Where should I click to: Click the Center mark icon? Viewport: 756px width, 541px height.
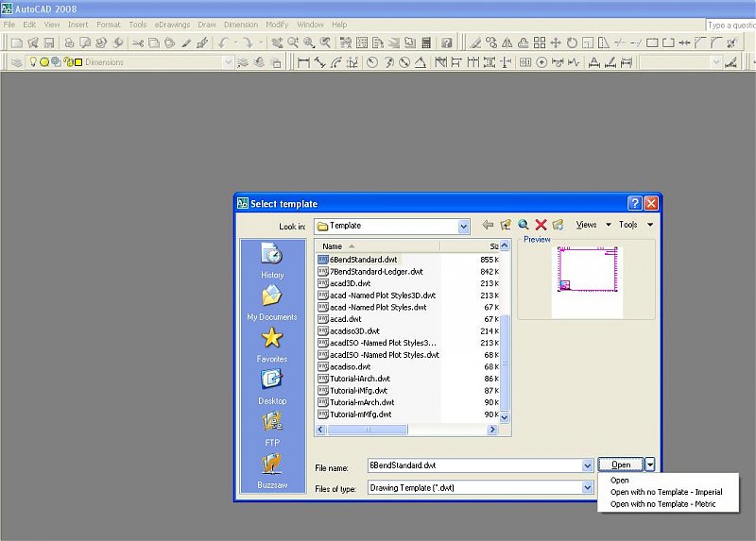pyautogui.click(x=541, y=62)
